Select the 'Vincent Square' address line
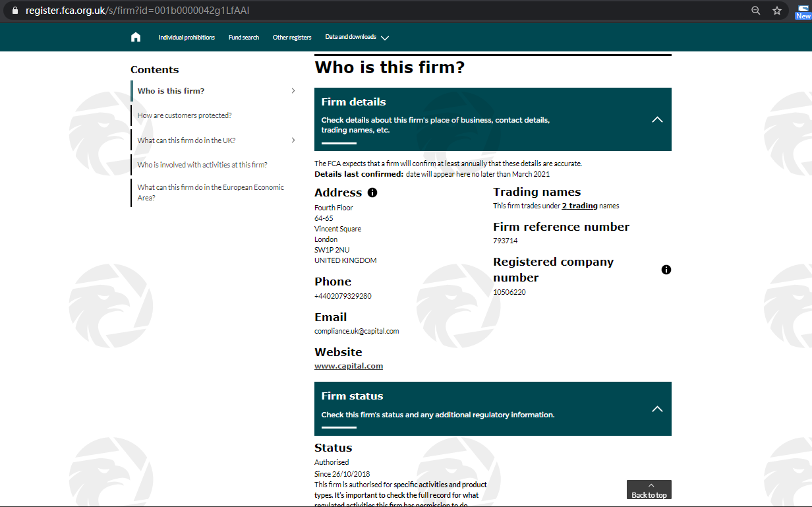The image size is (812, 507). pos(337,229)
